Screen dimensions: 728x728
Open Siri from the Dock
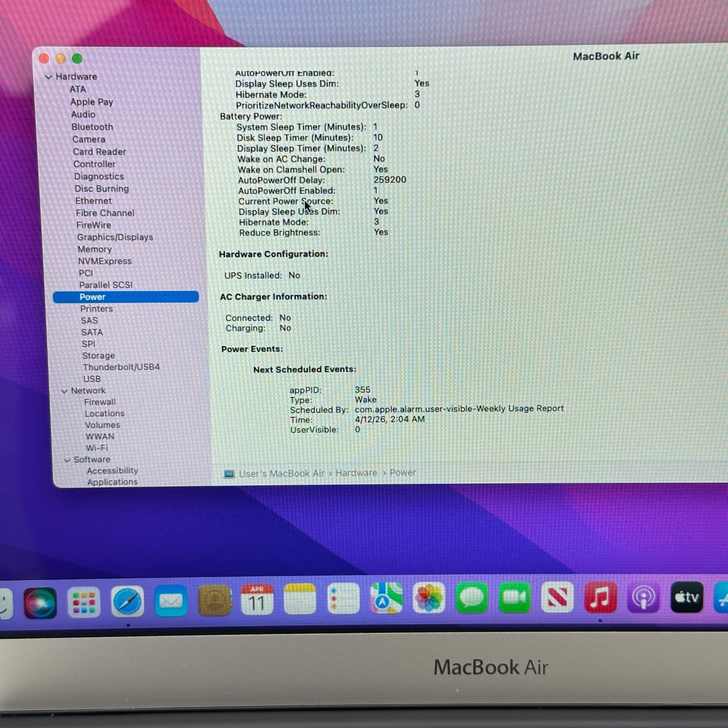coord(40,603)
